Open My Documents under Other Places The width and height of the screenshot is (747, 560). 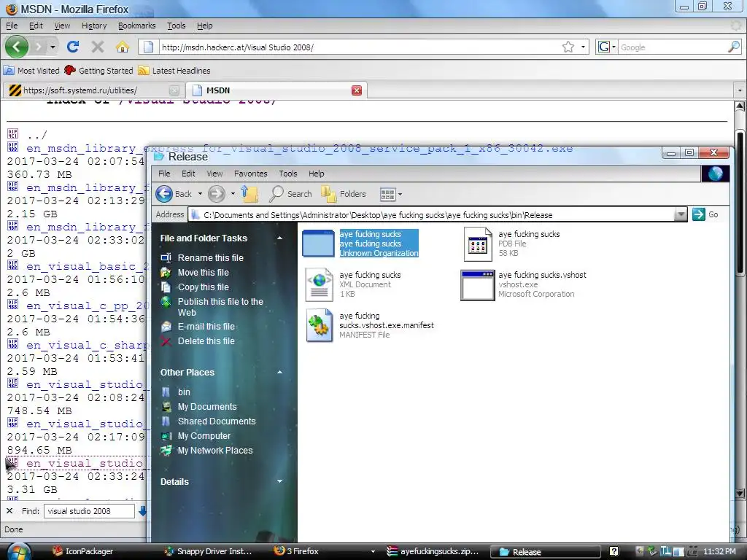207,407
